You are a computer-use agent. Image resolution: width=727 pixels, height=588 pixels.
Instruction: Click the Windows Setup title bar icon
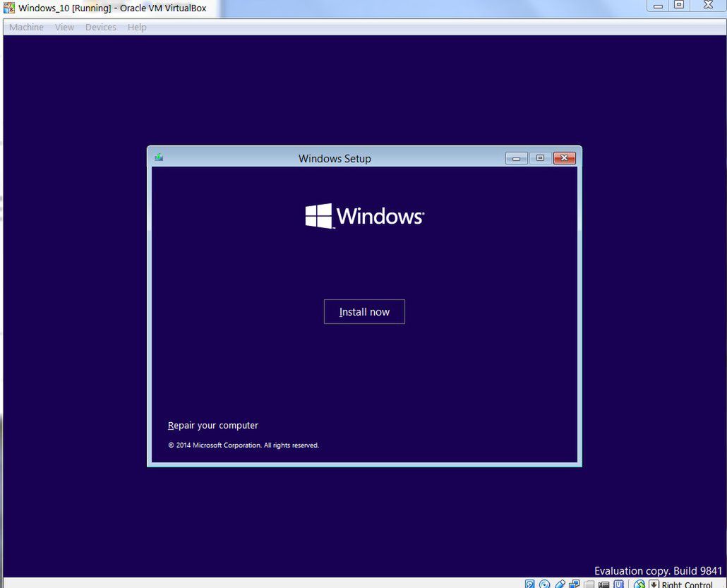tap(159, 157)
